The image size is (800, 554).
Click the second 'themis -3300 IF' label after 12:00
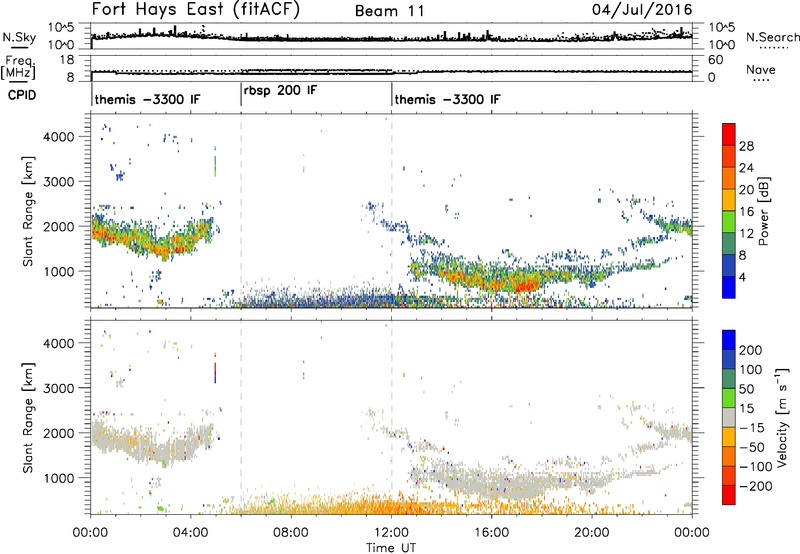[x=447, y=99]
